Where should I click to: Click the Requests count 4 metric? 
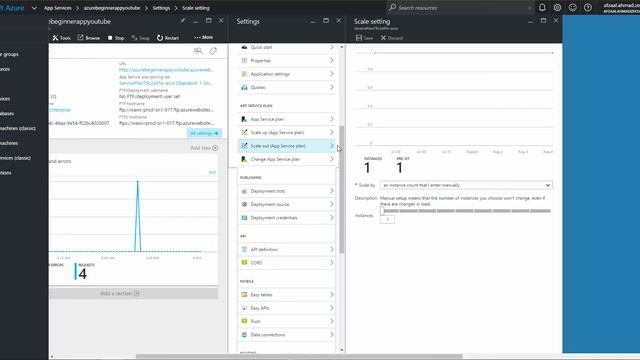tap(82, 274)
